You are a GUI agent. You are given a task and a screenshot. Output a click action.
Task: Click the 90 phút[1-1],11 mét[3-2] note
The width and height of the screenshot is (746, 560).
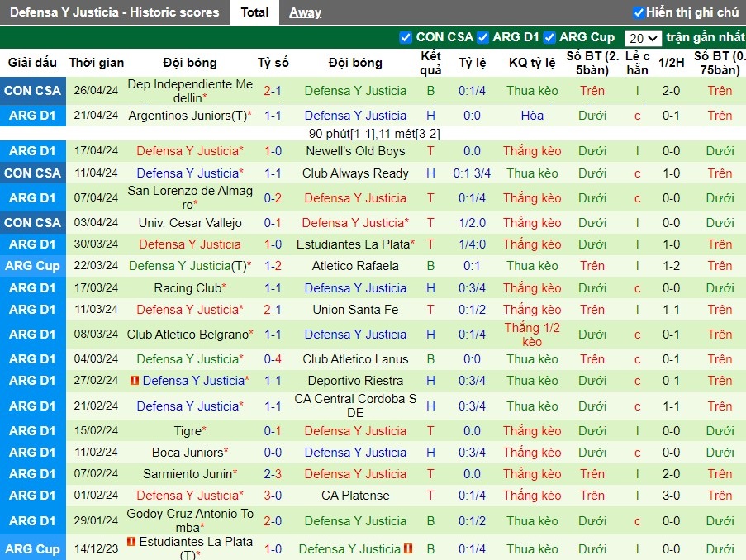click(374, 134)
